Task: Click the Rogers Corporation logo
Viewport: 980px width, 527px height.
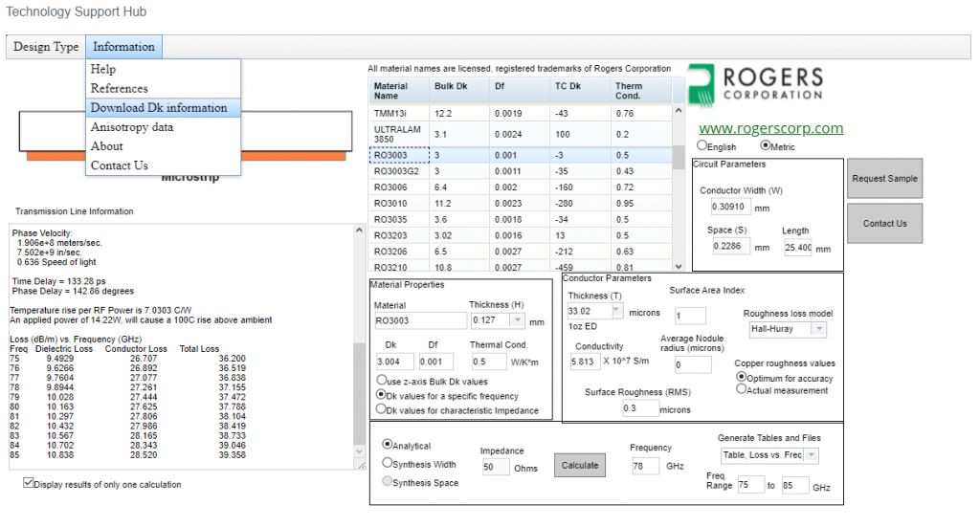Action: click(x=756, y=85)
